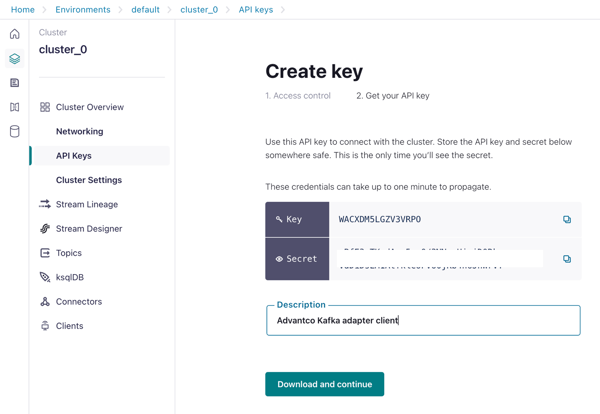The width and height of the screenshot is (600, 414).
Task: Copy the API key value
Action: click(567, 219)
